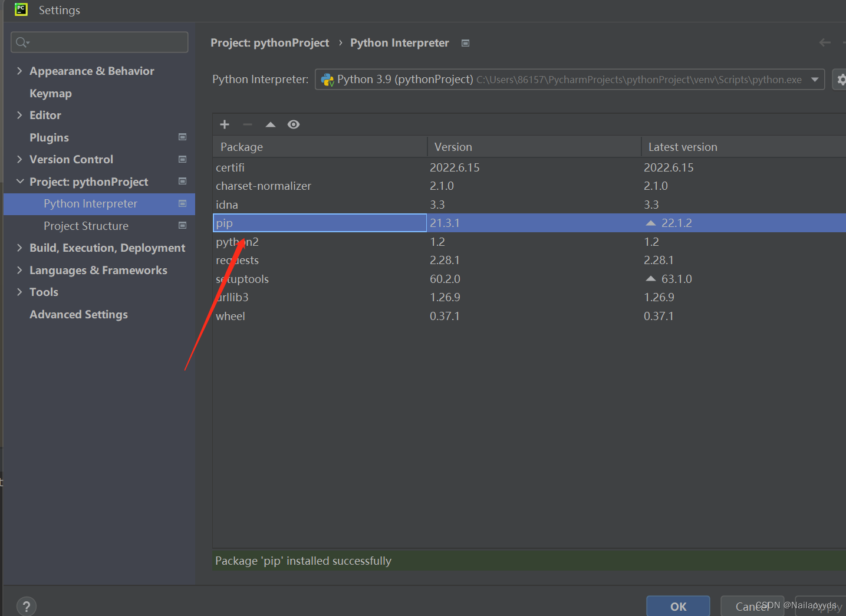Sort by Version column header
The height and width of the screenshot is (616, 846).
click(534, 147)
